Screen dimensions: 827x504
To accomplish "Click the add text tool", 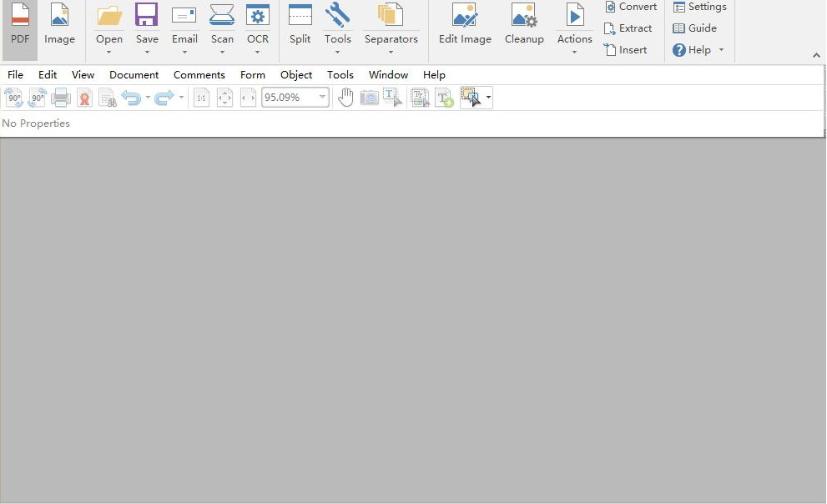I will click(444, 98).
